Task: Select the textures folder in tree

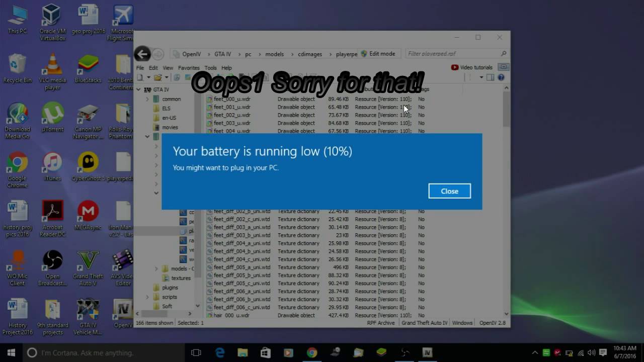Action: click(x=181, y=278)
